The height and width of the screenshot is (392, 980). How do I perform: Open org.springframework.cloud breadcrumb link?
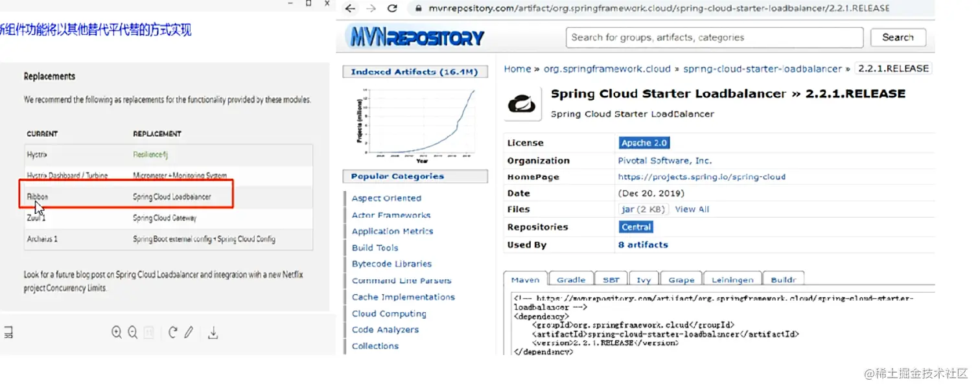(607, 69)
